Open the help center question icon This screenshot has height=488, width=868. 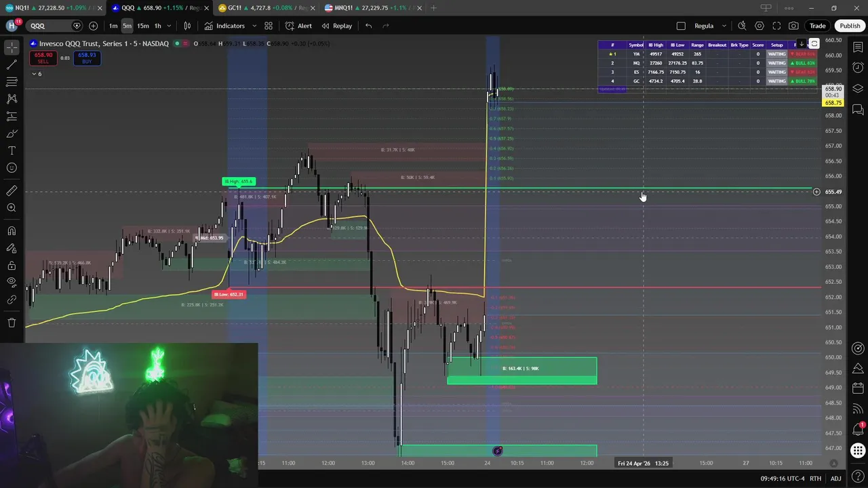tap(858, 476)
